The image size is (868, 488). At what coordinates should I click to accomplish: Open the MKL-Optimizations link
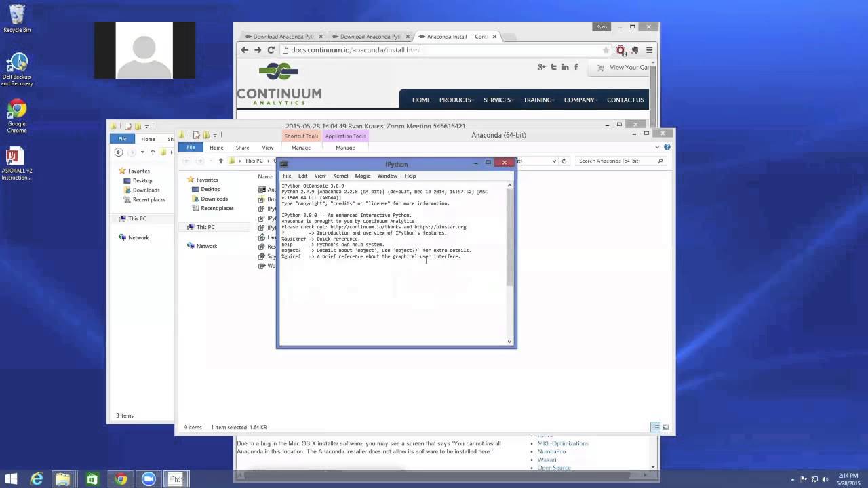pos(563,443)
